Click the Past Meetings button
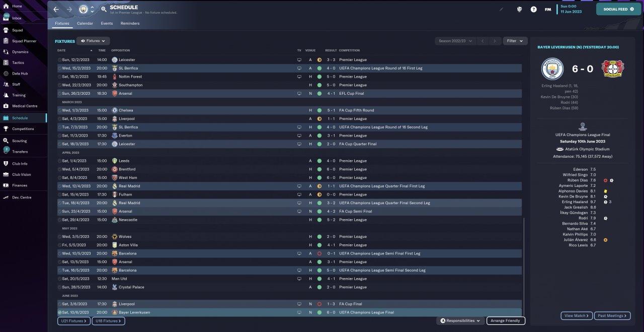Image resolution: width=644 pixels, height=332 pixels. pos(612,316)
